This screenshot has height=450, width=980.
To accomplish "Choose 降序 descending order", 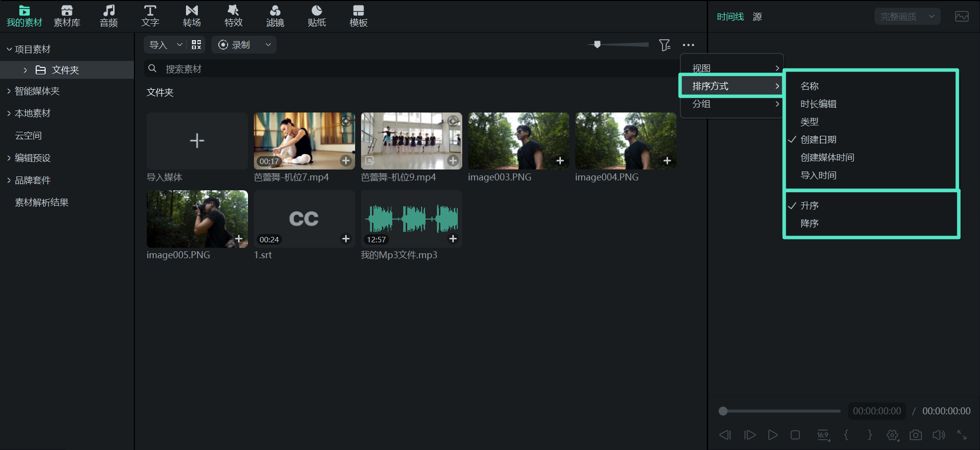I will 809,224.
